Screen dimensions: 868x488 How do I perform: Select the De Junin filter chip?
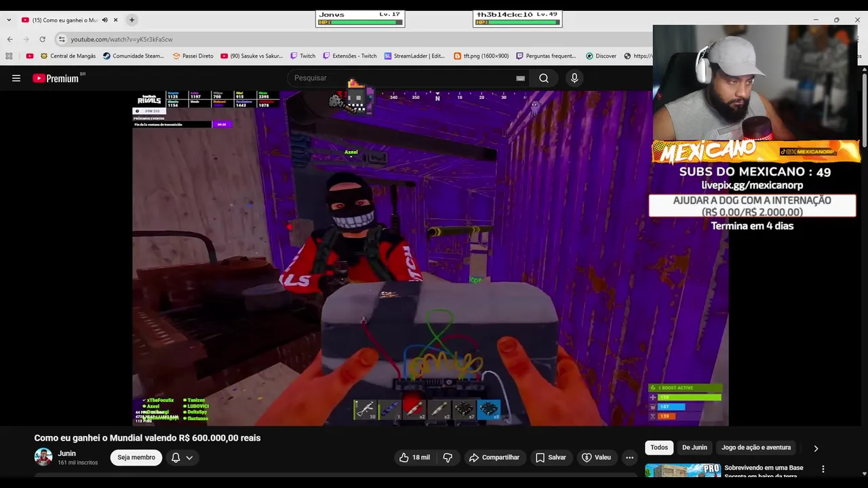tap(694, 447)
